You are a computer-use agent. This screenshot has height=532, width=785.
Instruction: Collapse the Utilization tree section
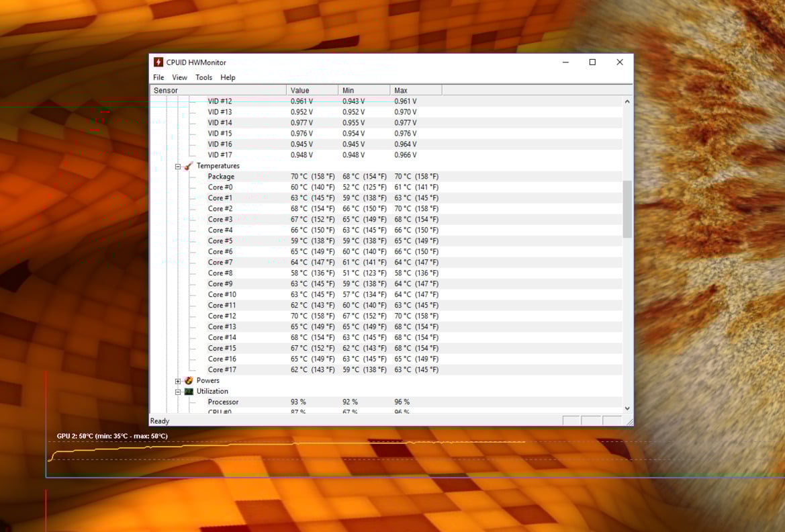178,392
